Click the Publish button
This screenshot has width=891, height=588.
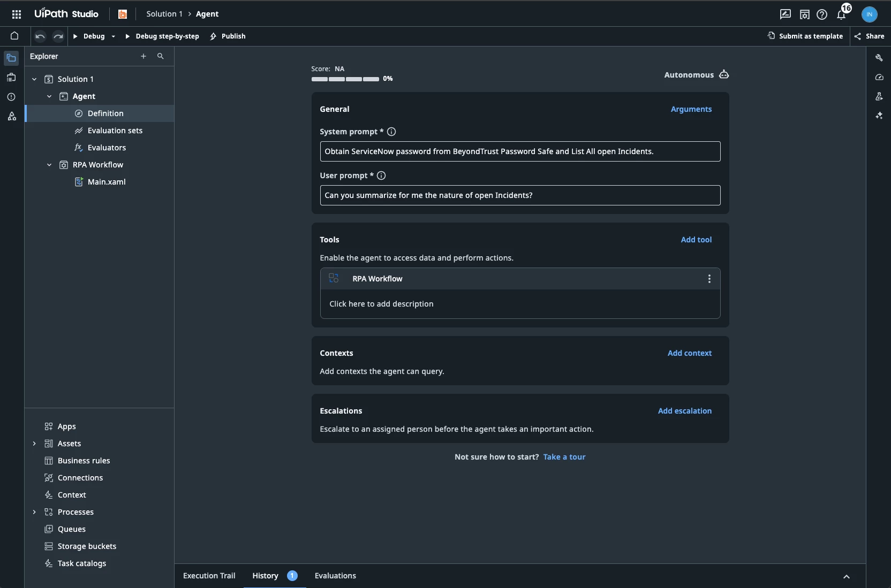pos(228,36)
